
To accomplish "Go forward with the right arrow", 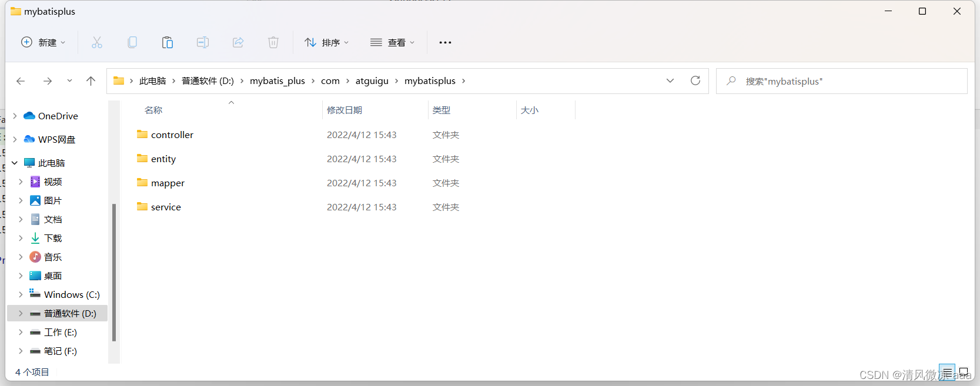I will tap(48, 81).
